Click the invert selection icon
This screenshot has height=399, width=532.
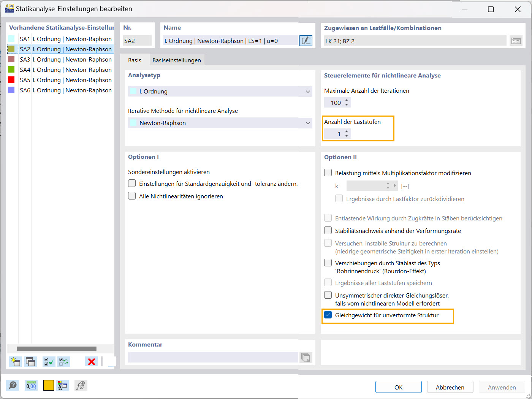click(x=64, y=361)
